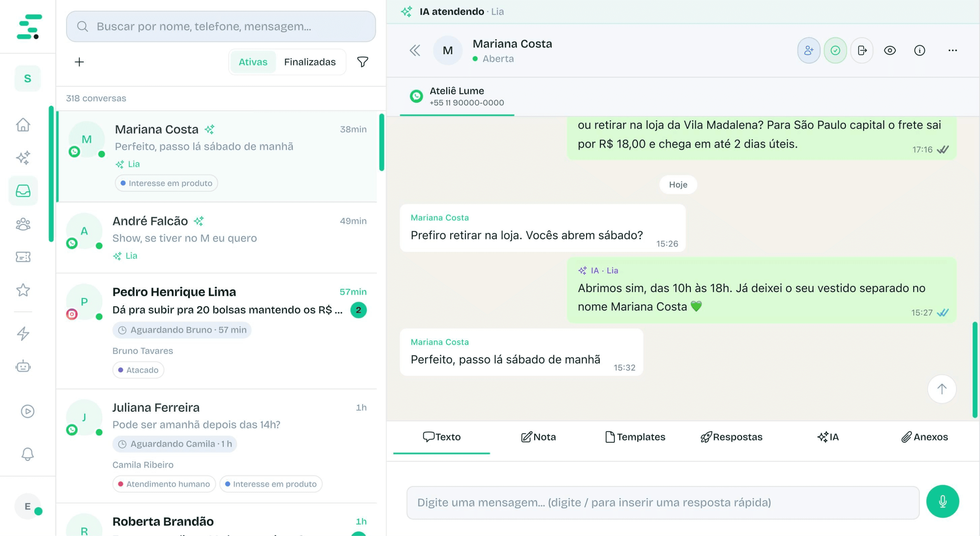Viewport: 980px width, 536px height.
Task: Collapse chat with double-chevron back icon
Action: coord(415,50)
